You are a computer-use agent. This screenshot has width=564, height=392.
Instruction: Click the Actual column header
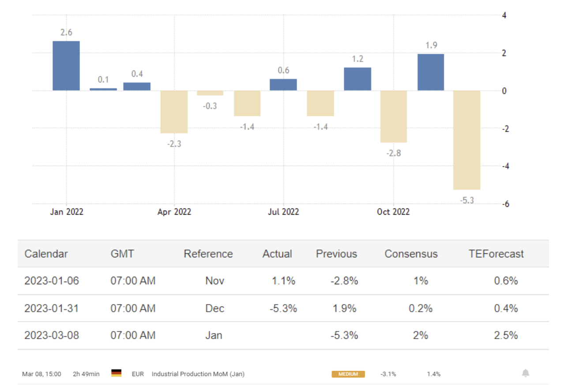[277, 254]
